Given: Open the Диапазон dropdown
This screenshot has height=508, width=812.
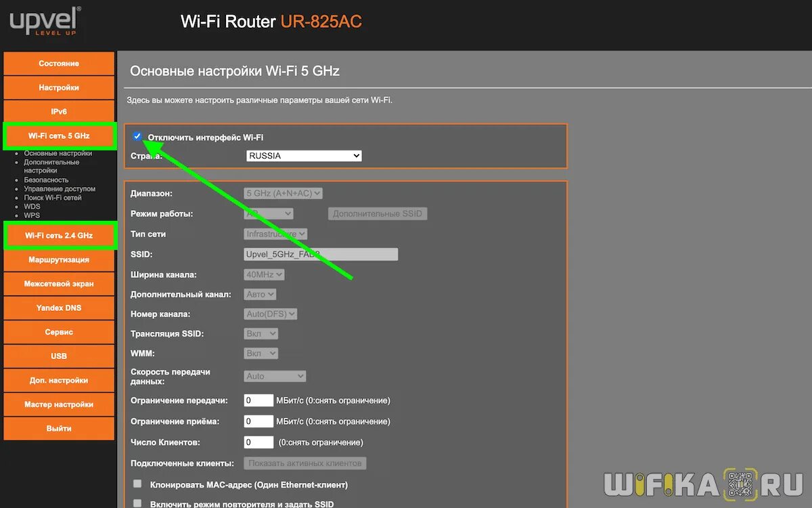Looking at the screenshot, I should (284, 193).
